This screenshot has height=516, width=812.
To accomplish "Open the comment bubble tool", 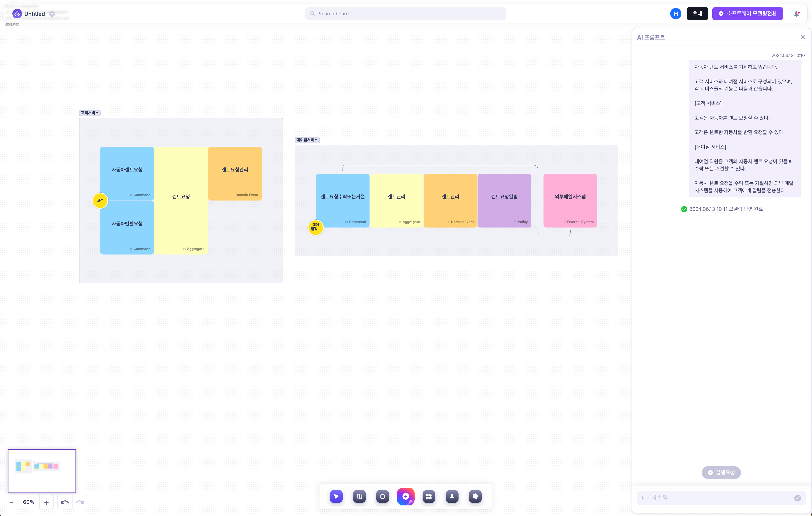I will coord(475,496).
